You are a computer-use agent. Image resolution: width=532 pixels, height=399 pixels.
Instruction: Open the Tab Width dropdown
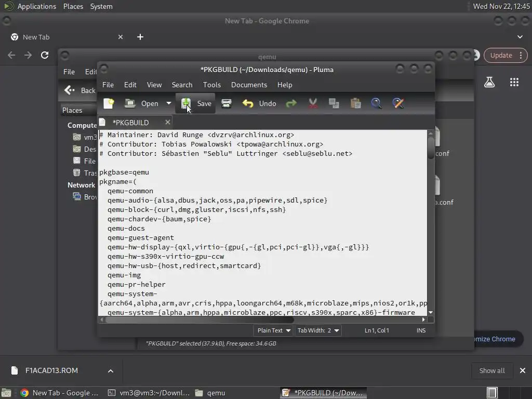tap(318, 330)
